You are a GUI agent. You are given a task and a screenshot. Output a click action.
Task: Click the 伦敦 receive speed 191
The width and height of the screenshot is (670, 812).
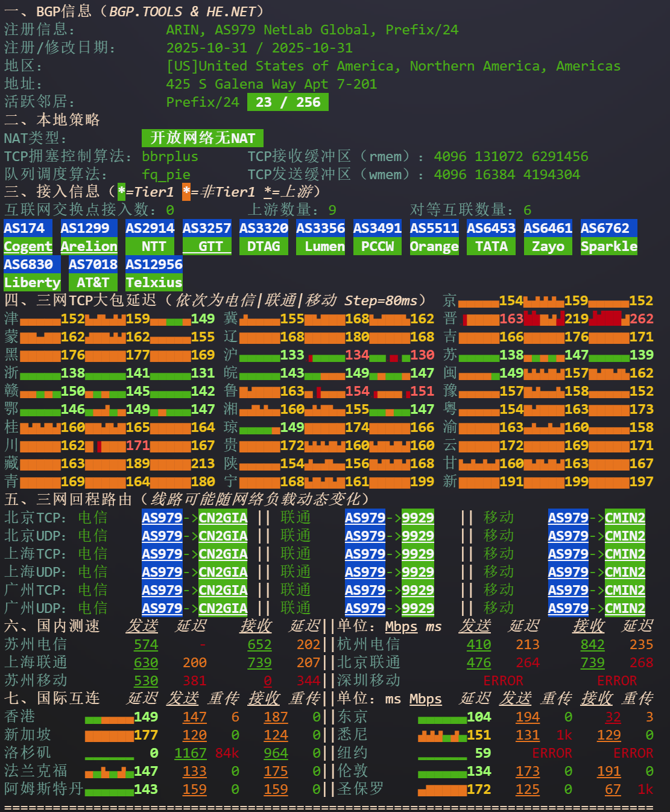[608, 771]
